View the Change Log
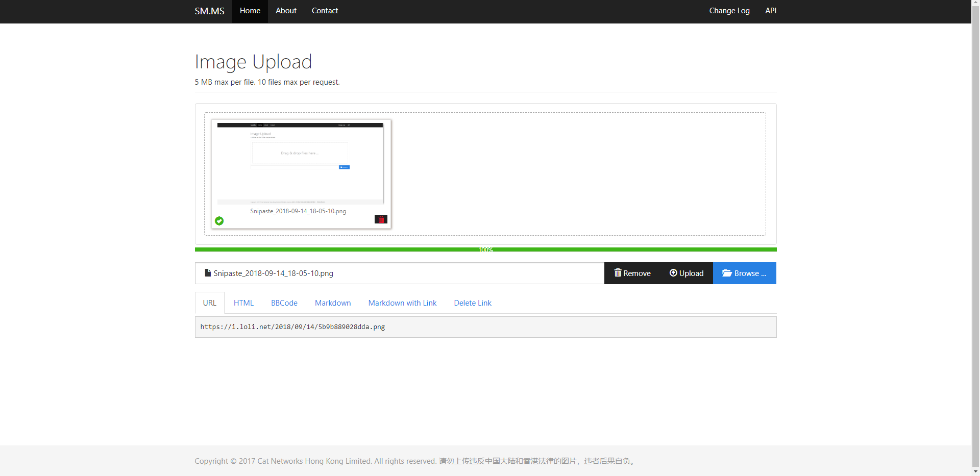The width and height of the screenshot is (980, 476). (729, 11)
